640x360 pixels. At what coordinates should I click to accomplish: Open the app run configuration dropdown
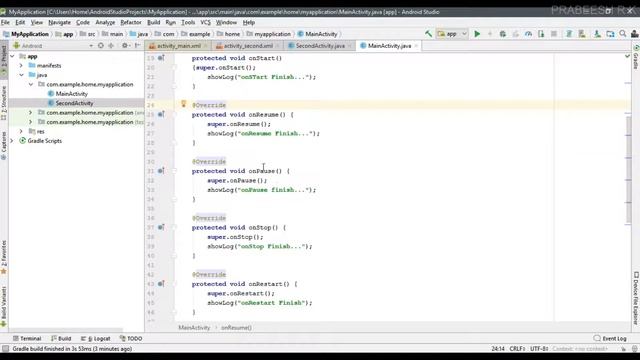pyautogui.click(x=452, y=34)
